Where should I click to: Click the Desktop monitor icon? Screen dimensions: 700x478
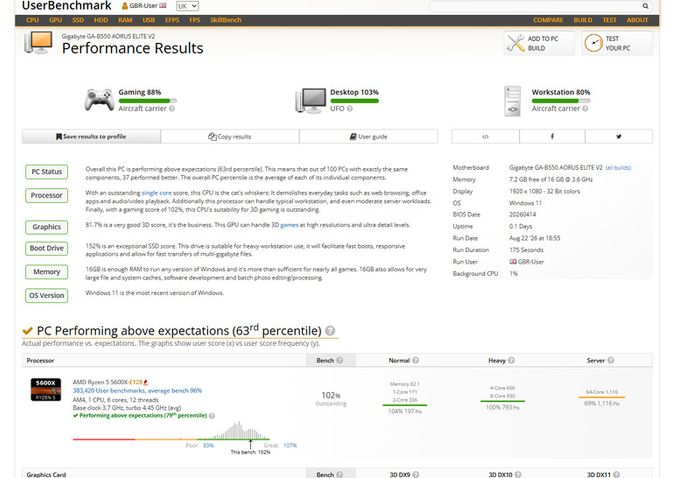310,100
